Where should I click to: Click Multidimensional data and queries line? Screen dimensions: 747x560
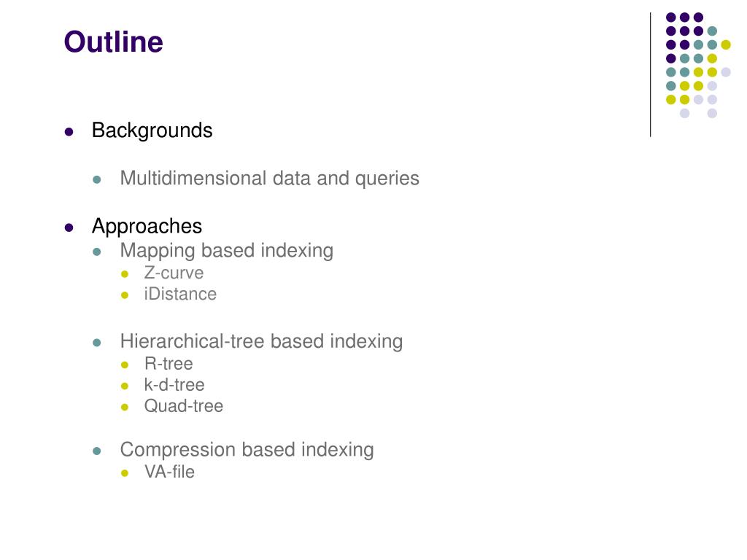pyautogui.click(x=270, y=179)
